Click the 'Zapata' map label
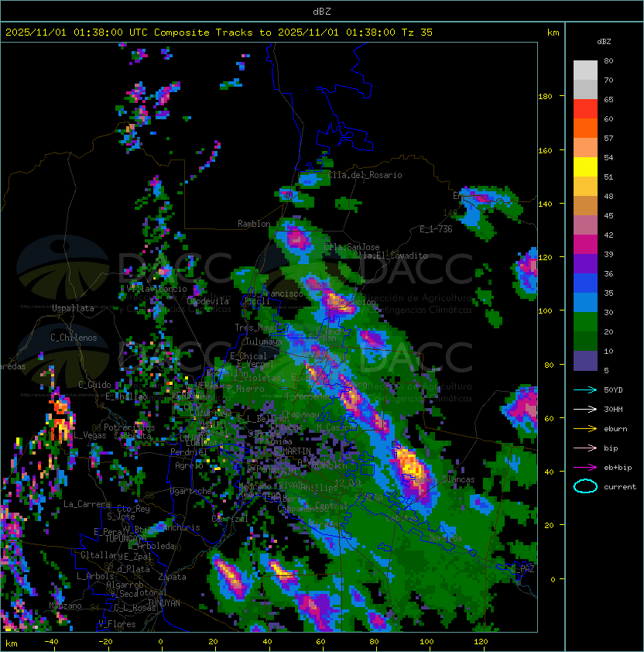The width and height of the screenshot is (644, 652). pyautogui.click(x=172, y=577)
